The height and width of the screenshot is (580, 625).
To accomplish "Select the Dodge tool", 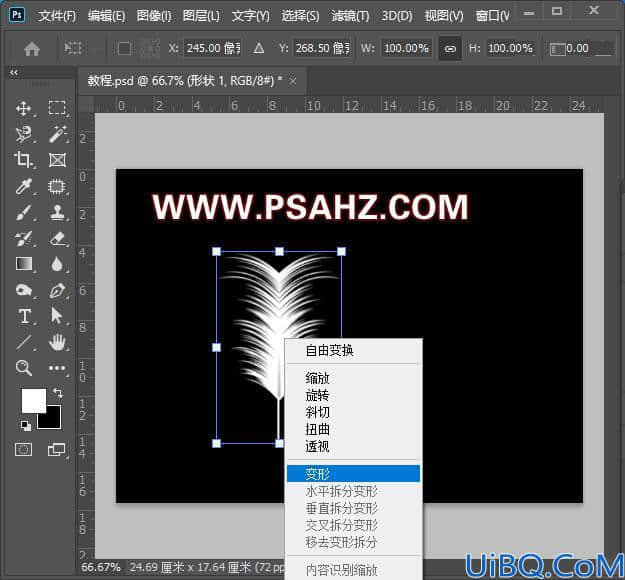I will pos(24,290).
